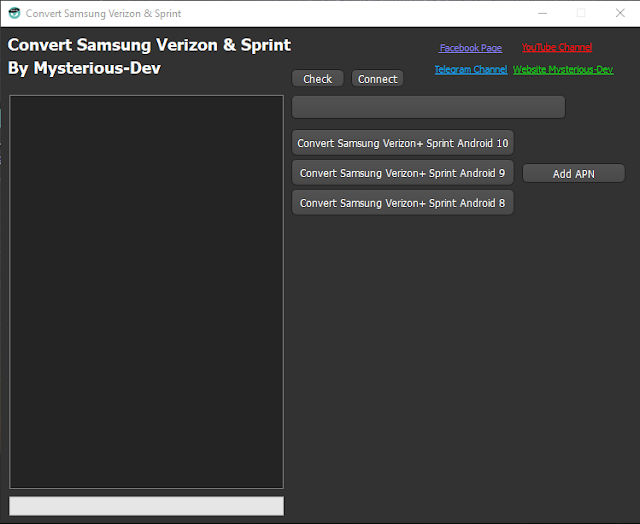Start Convert Samsung Verizon+ Sprint Android 9
This screenshot has height=524, width=640.
point(402,173)
